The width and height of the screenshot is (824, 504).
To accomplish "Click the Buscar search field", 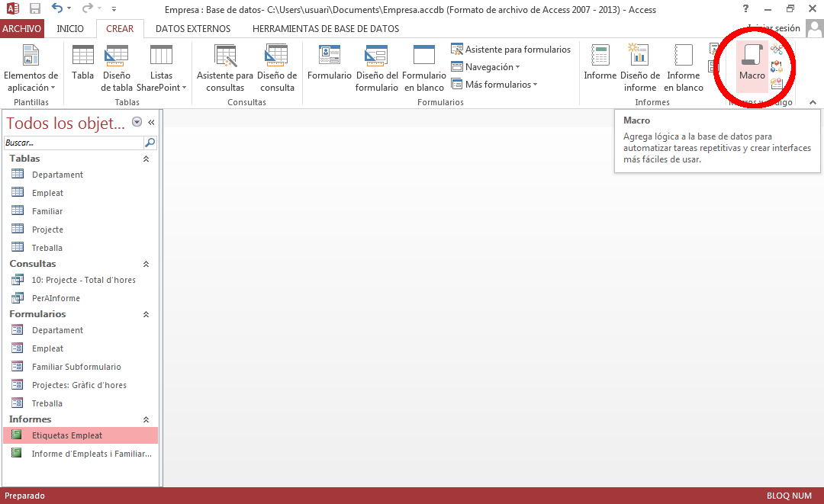I will [x=73, y=143].
